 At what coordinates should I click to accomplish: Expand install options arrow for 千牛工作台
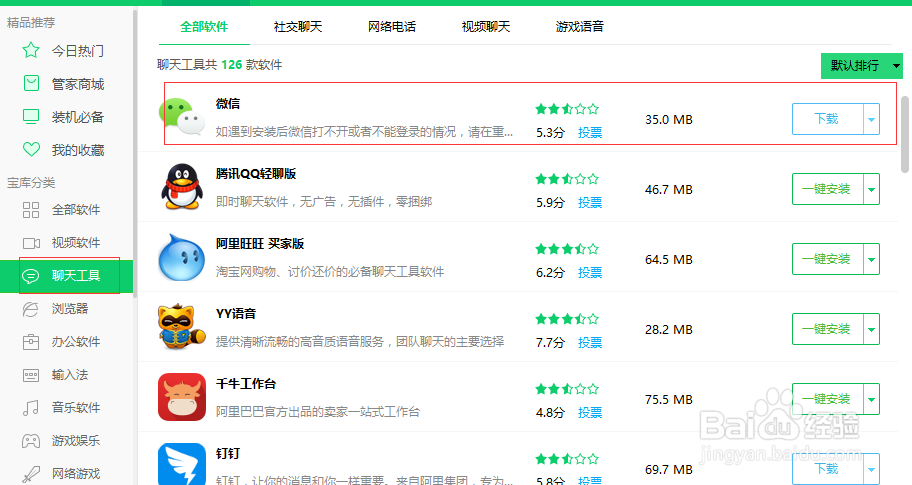[x=871, y=399]
